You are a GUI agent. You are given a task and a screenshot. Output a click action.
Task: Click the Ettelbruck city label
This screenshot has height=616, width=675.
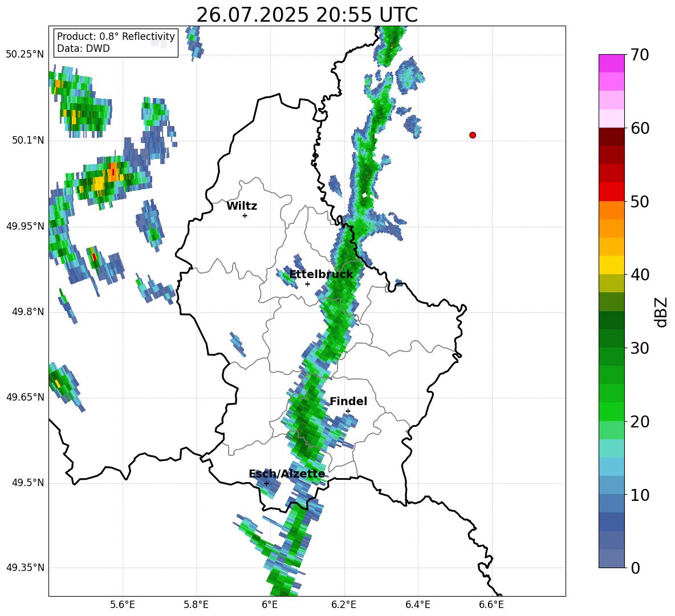[x=321, y=275]
